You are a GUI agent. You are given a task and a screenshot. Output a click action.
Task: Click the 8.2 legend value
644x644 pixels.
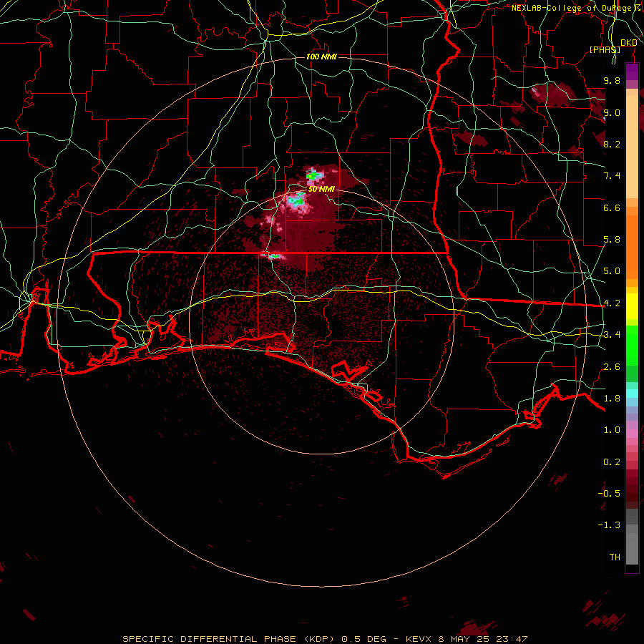612,144
